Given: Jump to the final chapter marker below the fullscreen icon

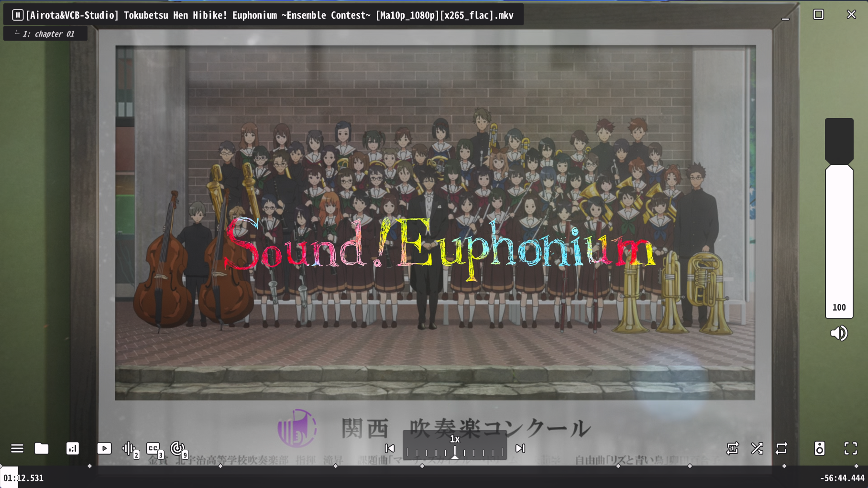Looking at the screenshot, I should pyautogui.click(x=857, y=466).
